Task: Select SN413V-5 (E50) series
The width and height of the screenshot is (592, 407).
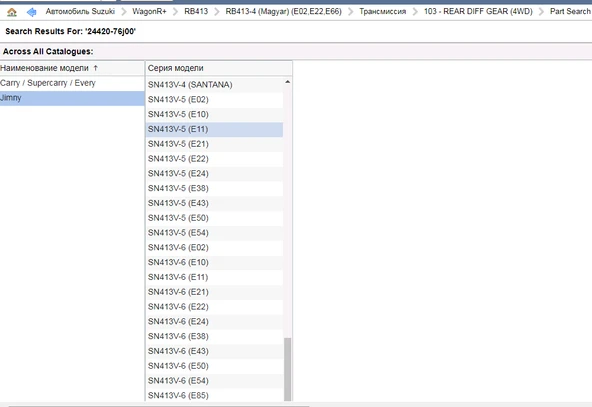Action: point(214,218)
